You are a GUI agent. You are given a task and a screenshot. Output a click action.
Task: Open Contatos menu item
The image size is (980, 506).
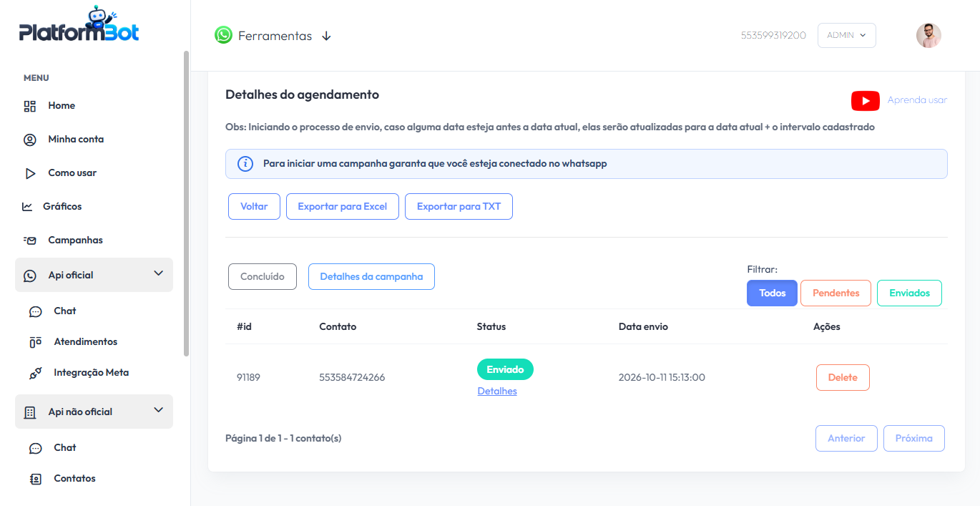pyautogui.click(x=74, y=479)
